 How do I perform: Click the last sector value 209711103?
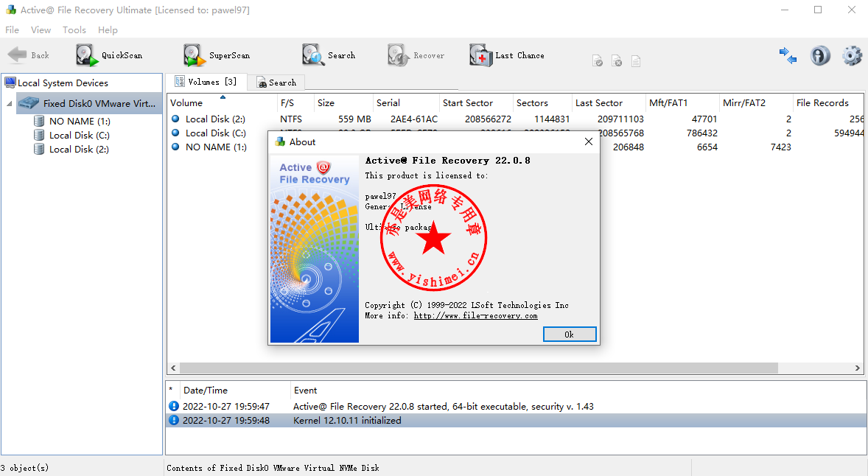[x=620, y=119]
